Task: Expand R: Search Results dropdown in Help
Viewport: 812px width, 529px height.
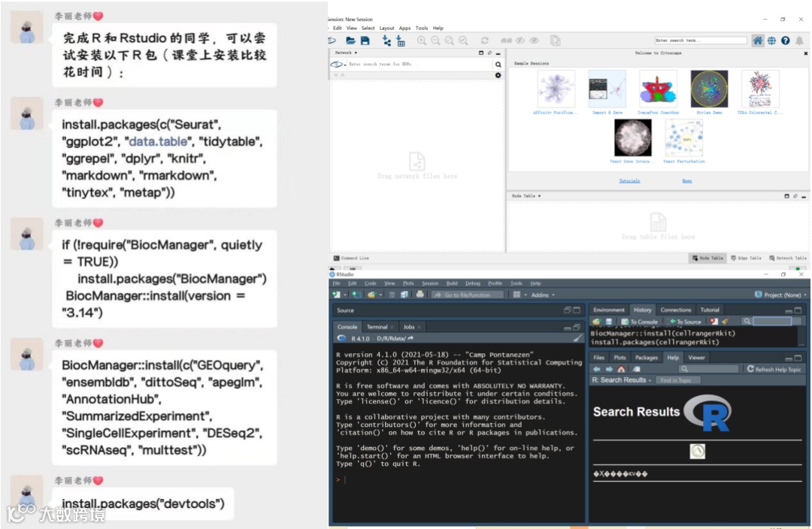Action: pyautogui.click(x=622, y=380)
